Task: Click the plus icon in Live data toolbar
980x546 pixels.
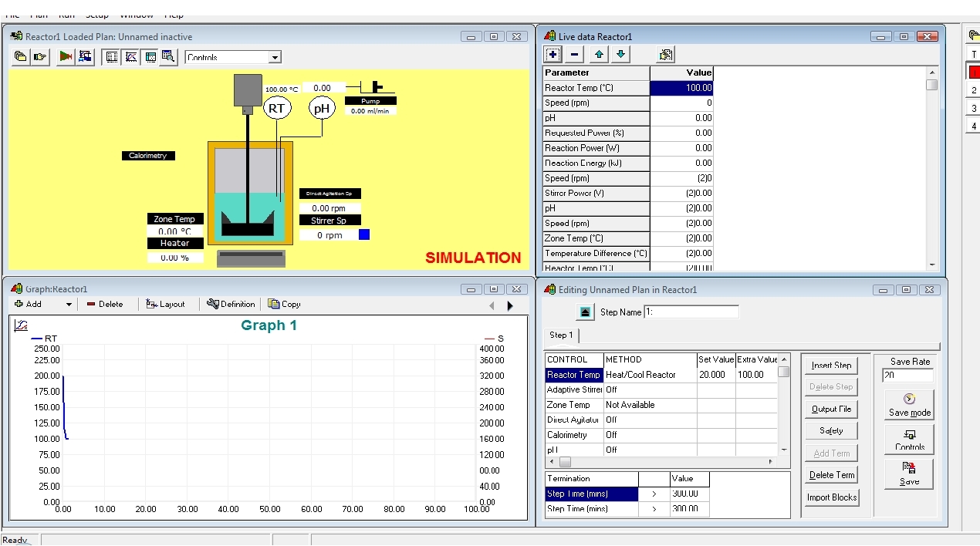Action: 553,55
